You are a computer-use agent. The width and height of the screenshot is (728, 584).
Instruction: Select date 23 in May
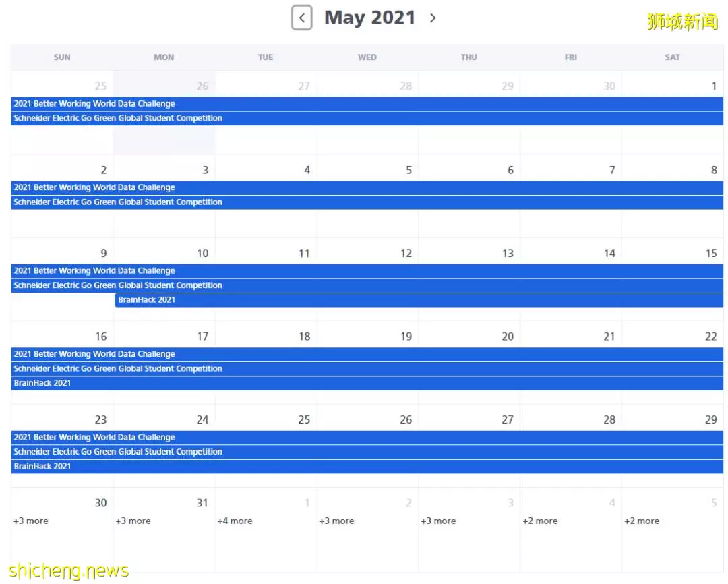pyautogui.click(x=100, y=419)
